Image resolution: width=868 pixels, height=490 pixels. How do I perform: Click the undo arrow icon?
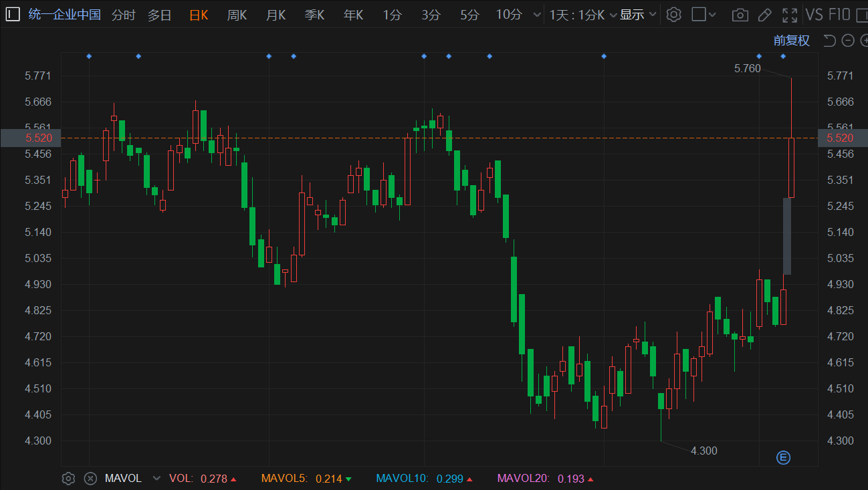point(829,41)
